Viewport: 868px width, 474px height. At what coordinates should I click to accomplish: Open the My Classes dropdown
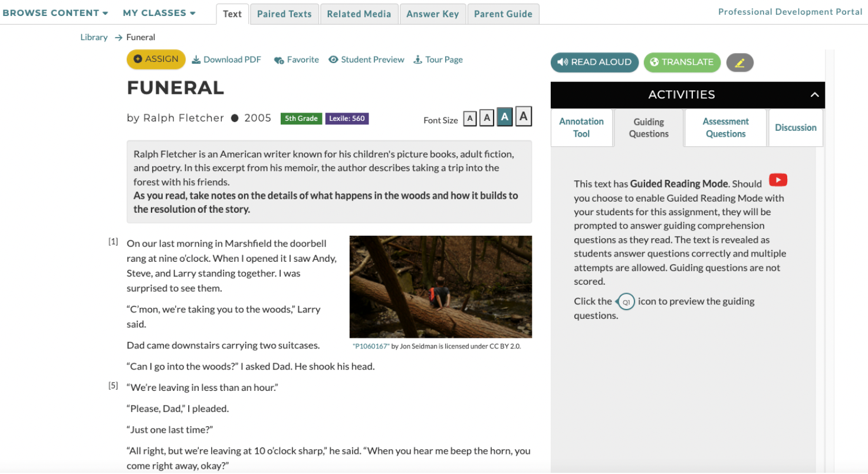coord(159,13)
